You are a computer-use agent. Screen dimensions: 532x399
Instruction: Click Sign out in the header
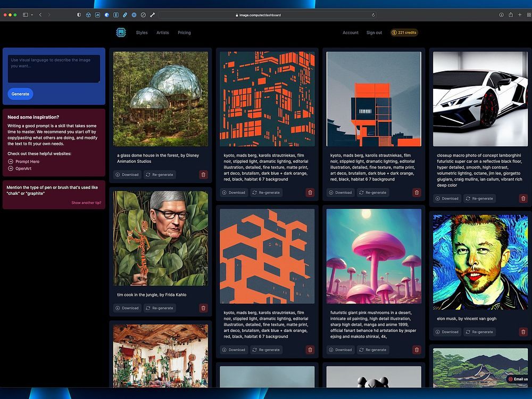374,32
